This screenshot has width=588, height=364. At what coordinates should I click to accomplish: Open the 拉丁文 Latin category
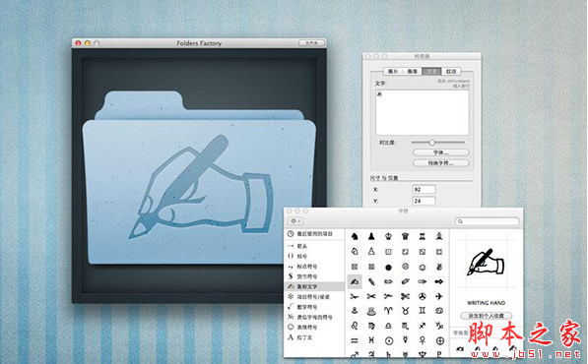(x=314, y=337)
